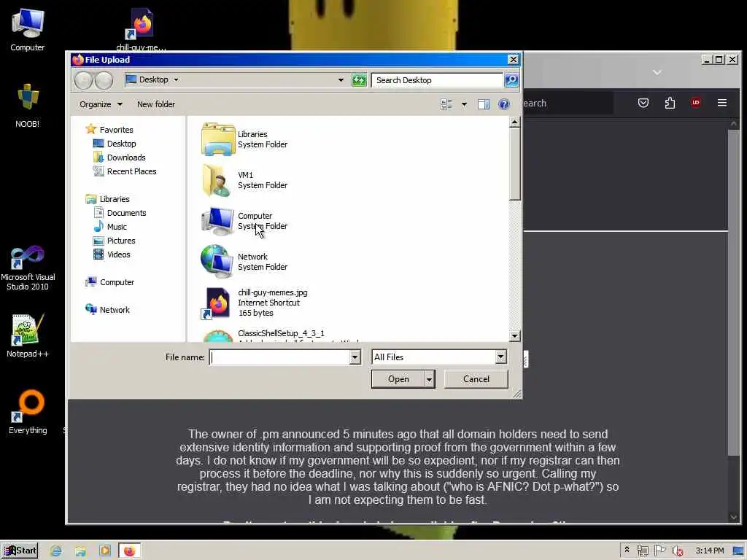Click the Notepad++ desktop shortcut
The image size is (747, 560).
point(27,335)
